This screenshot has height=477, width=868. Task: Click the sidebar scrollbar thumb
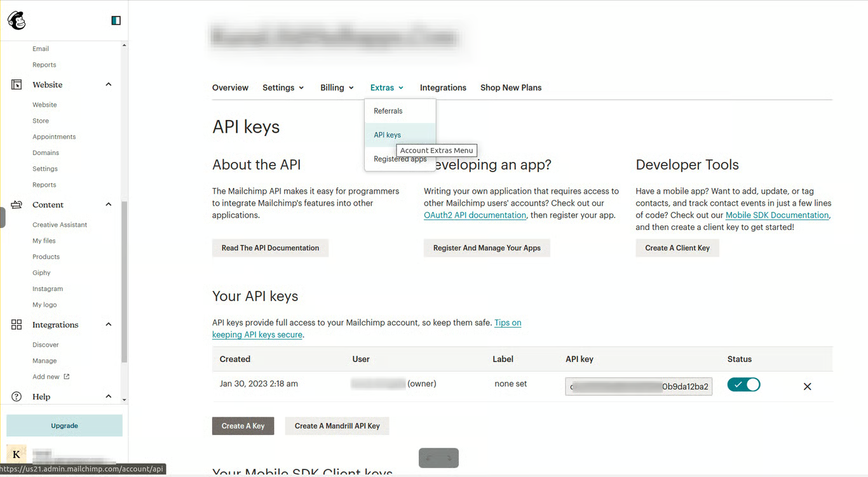(x=124, y=281)
